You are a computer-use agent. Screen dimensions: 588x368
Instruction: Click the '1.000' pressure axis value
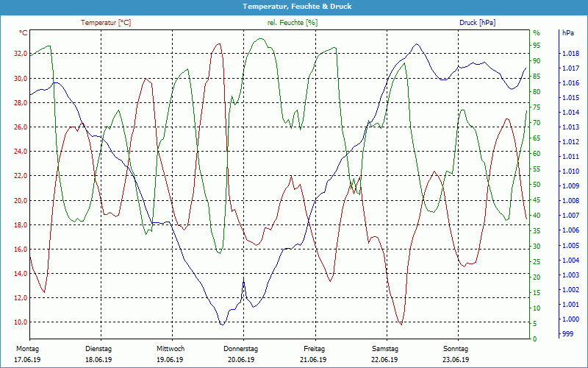tap(570, 319)
